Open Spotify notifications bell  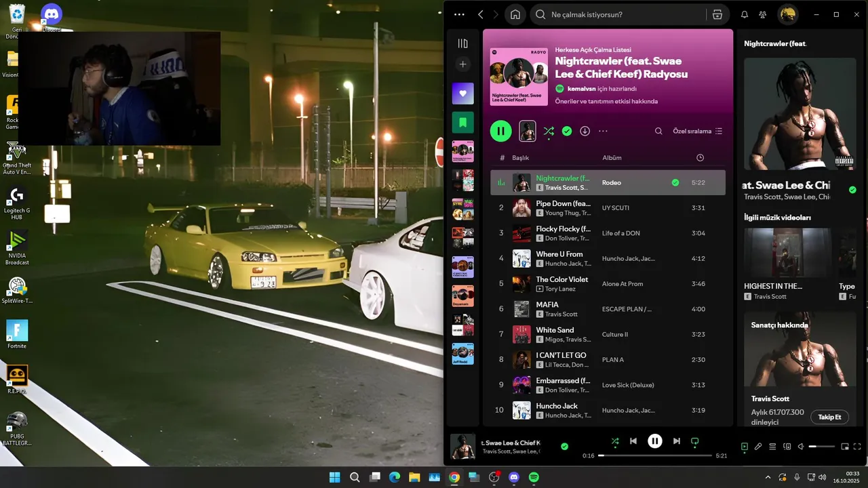point(745,14)
